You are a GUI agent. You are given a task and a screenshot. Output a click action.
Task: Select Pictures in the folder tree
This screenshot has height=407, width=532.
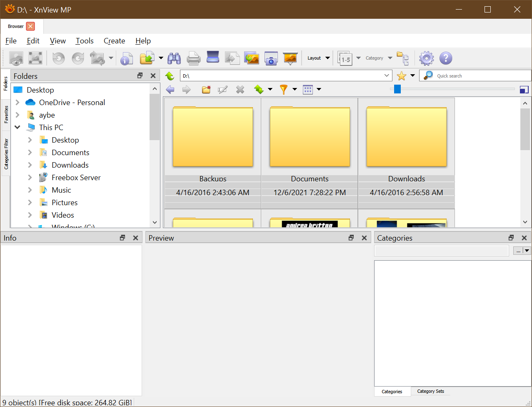pos(65,203)
